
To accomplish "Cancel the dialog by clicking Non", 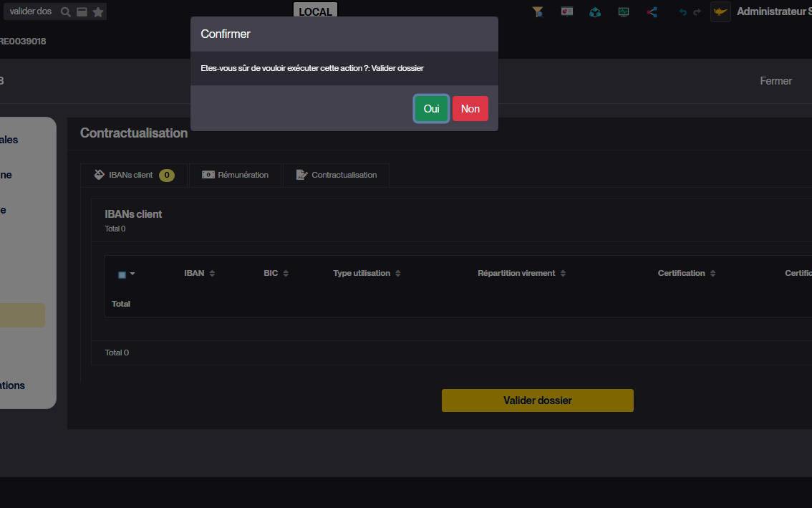I will tap(470, 109).
